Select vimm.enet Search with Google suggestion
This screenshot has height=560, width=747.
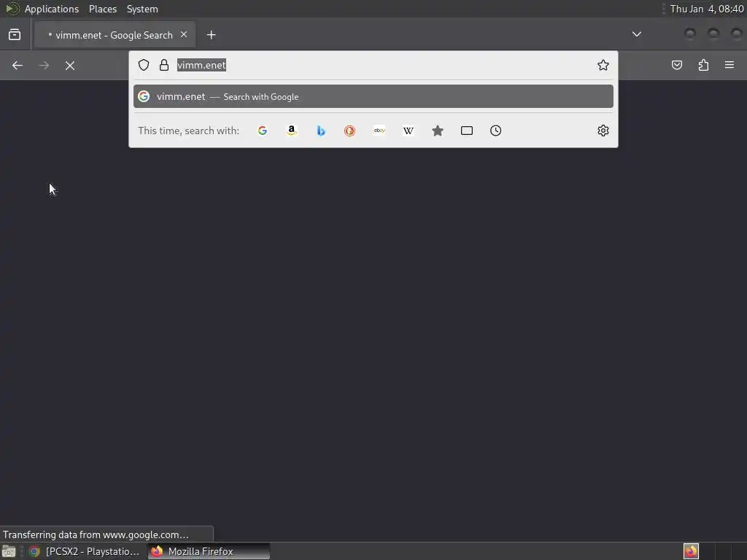373,97
